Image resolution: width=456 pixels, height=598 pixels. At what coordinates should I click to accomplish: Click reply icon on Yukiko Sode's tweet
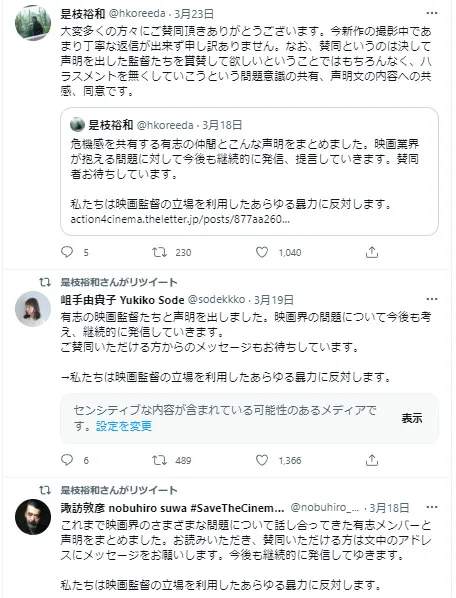click(67, 460)
